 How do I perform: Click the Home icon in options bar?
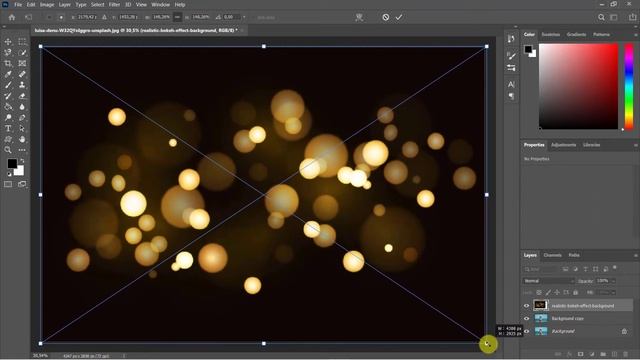(x=12, y=17)
